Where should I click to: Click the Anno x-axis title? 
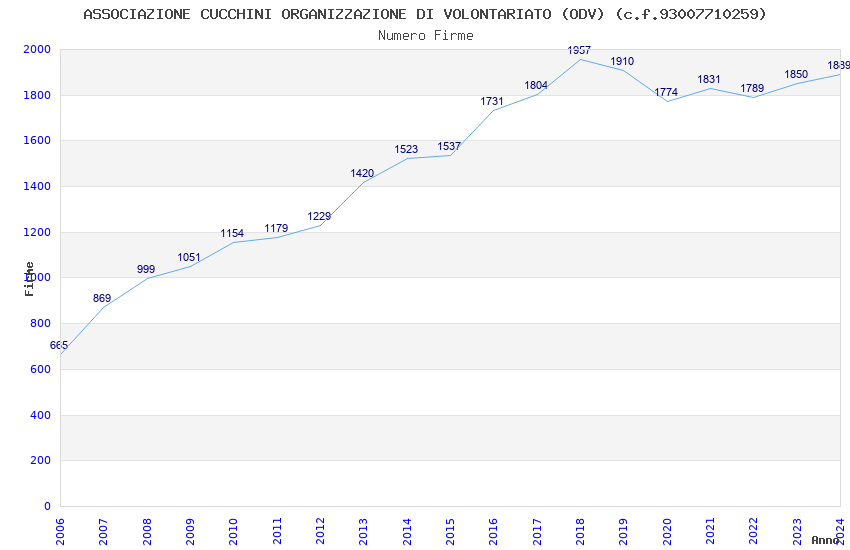(825, 540)
